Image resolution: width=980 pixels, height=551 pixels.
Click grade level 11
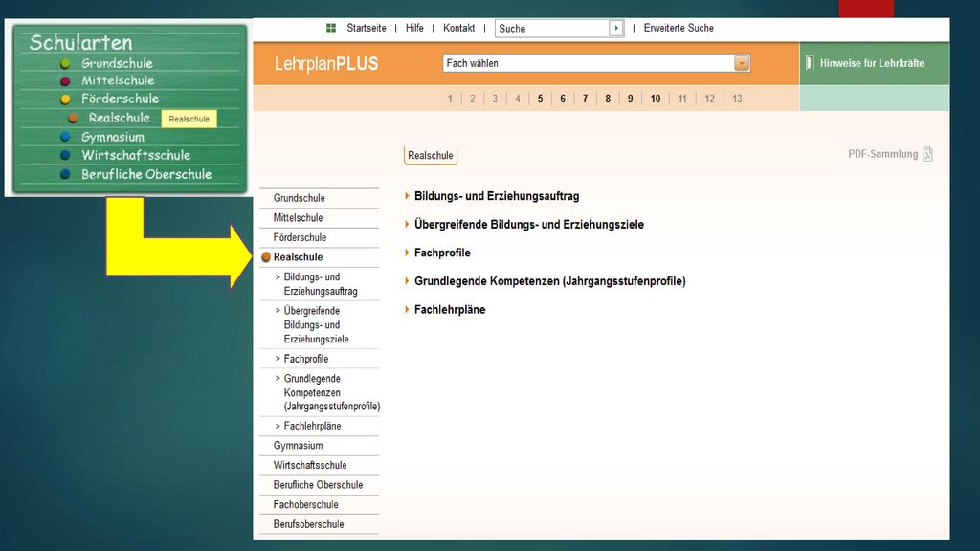click(x=681, y=99)
